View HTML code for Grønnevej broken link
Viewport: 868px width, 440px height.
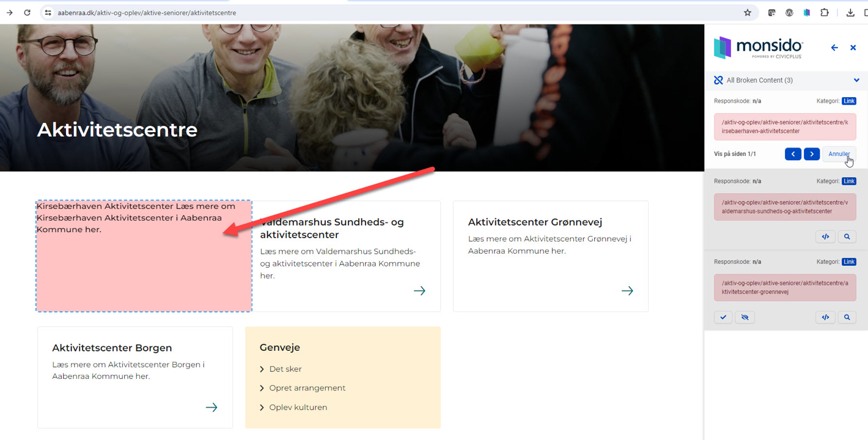click(x=825, y=317)
